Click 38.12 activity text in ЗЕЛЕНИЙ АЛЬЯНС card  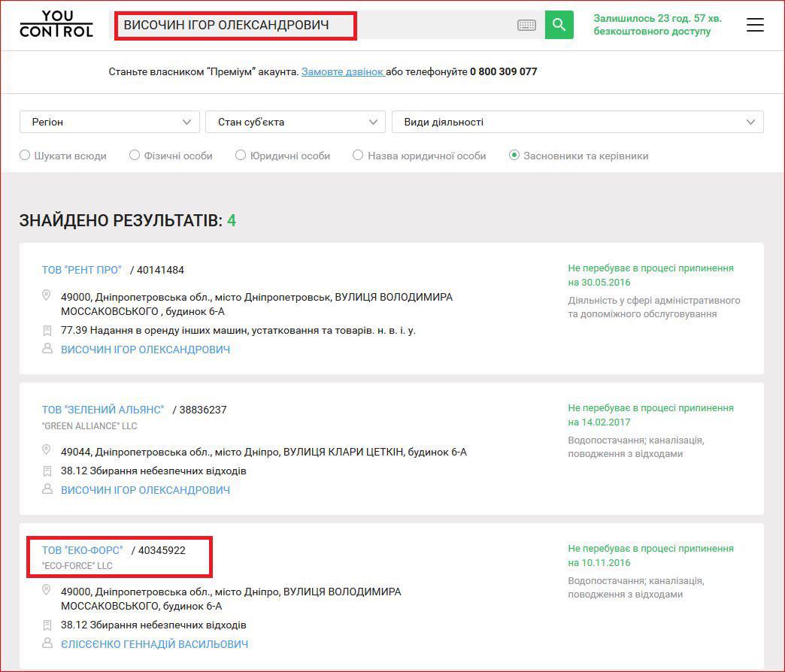(153, 471)
